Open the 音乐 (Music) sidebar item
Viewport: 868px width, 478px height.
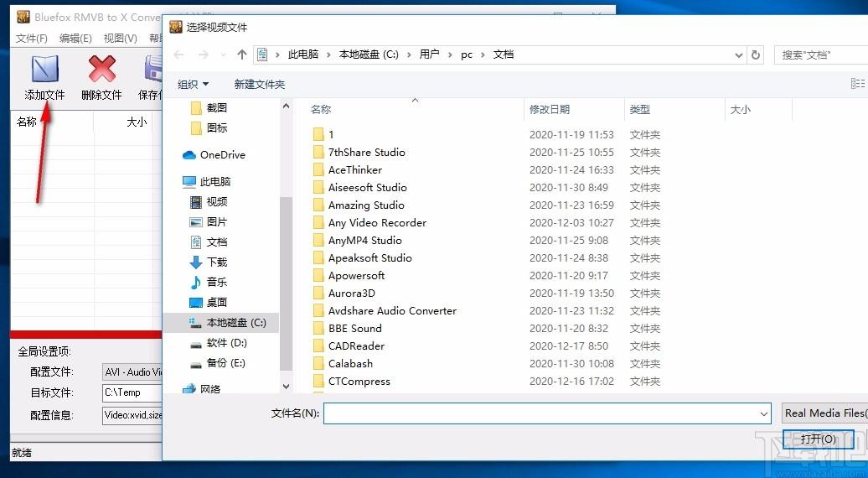pyautogui.click(x=208, y=283)
